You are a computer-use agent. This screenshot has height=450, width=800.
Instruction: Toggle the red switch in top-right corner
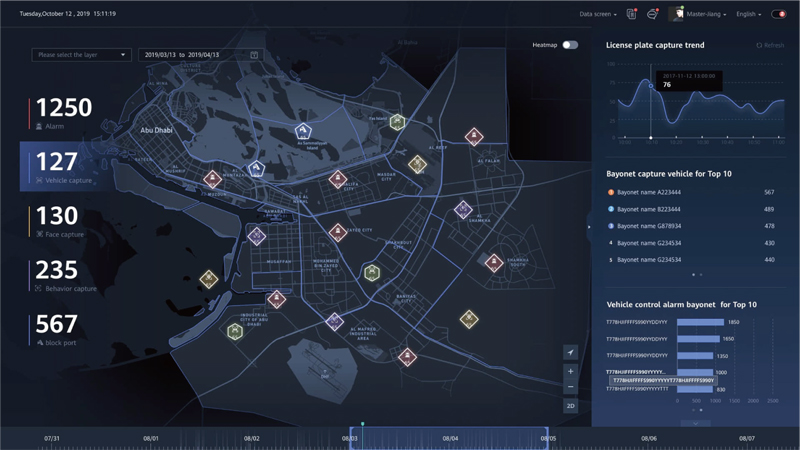click(x=778, y=14)
